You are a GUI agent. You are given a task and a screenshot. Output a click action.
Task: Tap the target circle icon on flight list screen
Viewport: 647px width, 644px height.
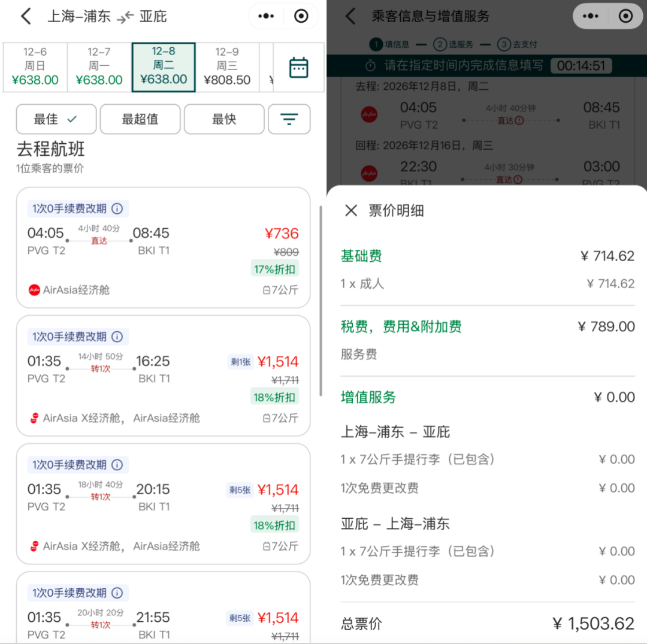pos(301,16)
